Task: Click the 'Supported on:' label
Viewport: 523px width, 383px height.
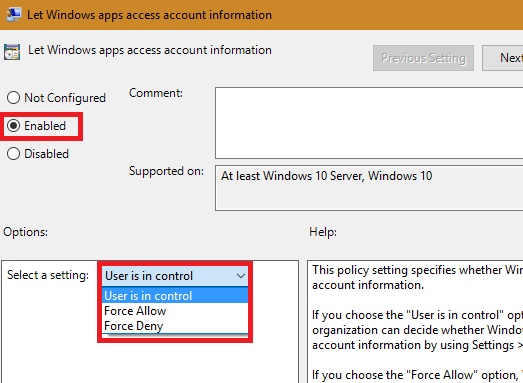Action: click(166, 171)
